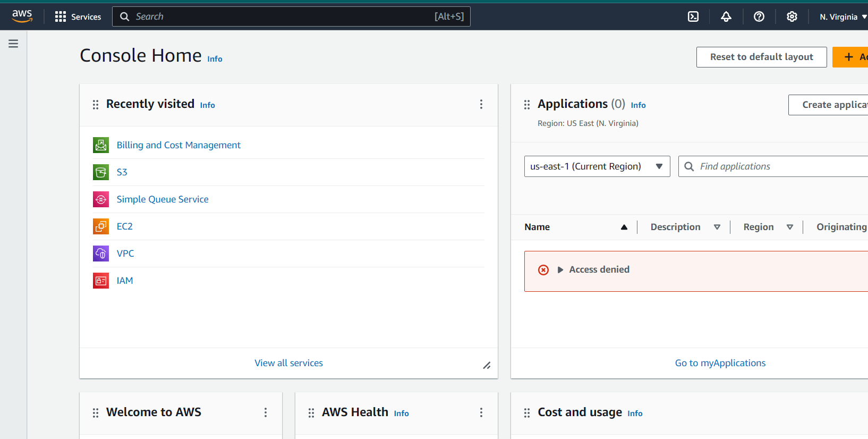Click the Billing and Cost Management icon
The width and height of the screenshot is (868, 439).
pos(101,145)
